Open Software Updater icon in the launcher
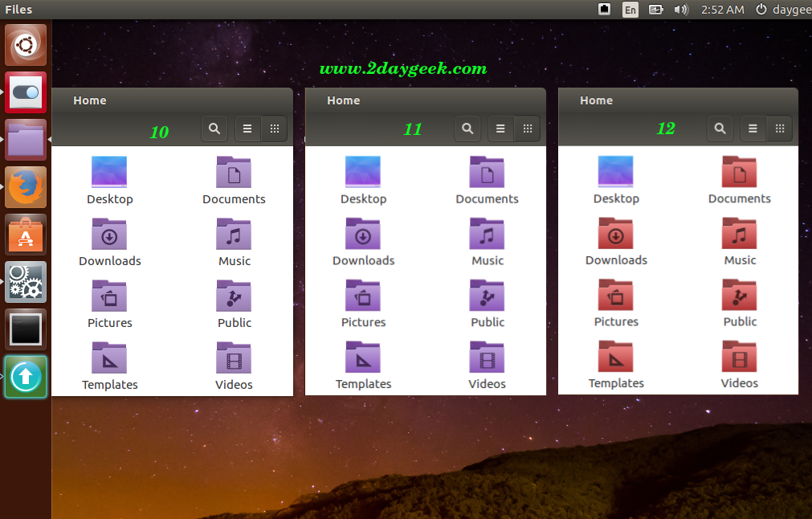The height and width of the screenshot is (519, 812). point(27,377)
